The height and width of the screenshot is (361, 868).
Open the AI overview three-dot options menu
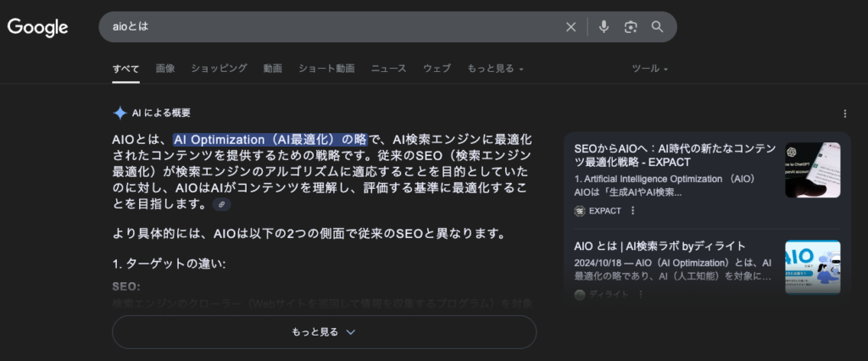(x=845, y=114)
